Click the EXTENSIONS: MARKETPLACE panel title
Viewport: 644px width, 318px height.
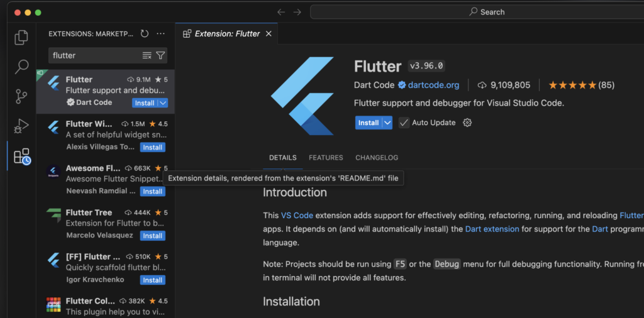pyautogui.click(x=91, y=34)
